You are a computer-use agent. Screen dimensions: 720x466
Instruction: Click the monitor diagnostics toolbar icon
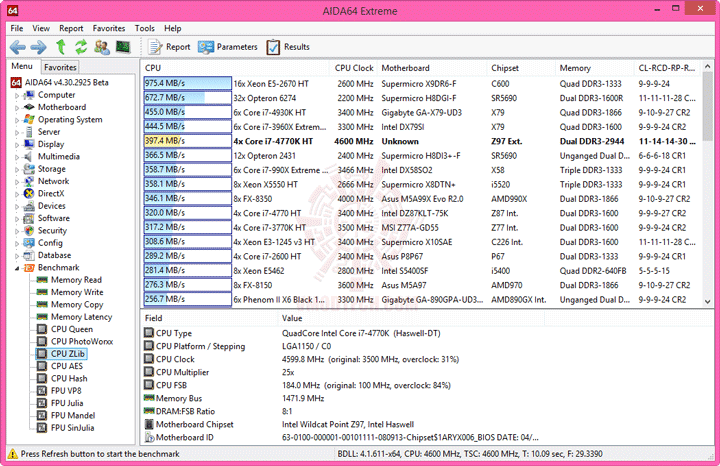tap(123, 47)
